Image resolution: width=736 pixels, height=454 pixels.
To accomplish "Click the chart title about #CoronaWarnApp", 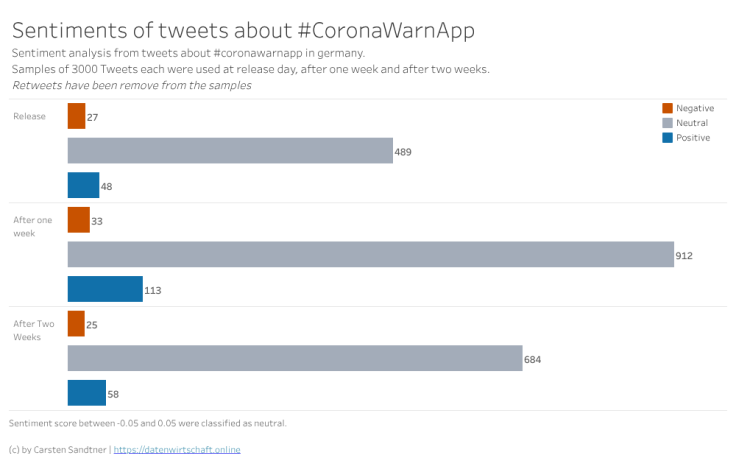I will click(243, 30).
